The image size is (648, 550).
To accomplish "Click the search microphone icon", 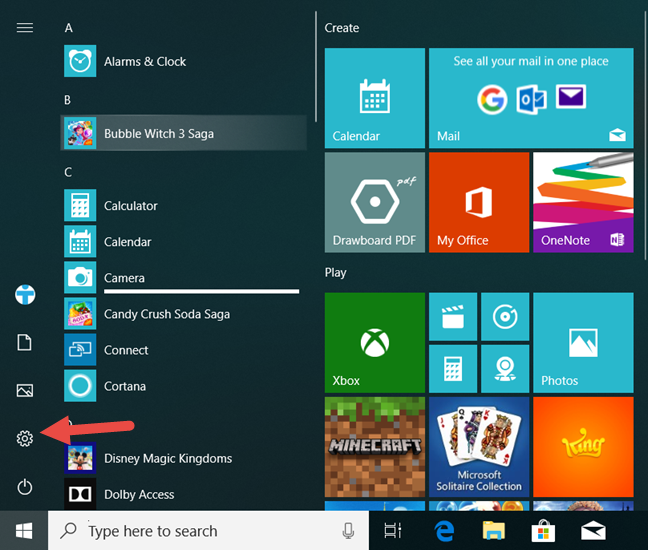I will 348,531.
